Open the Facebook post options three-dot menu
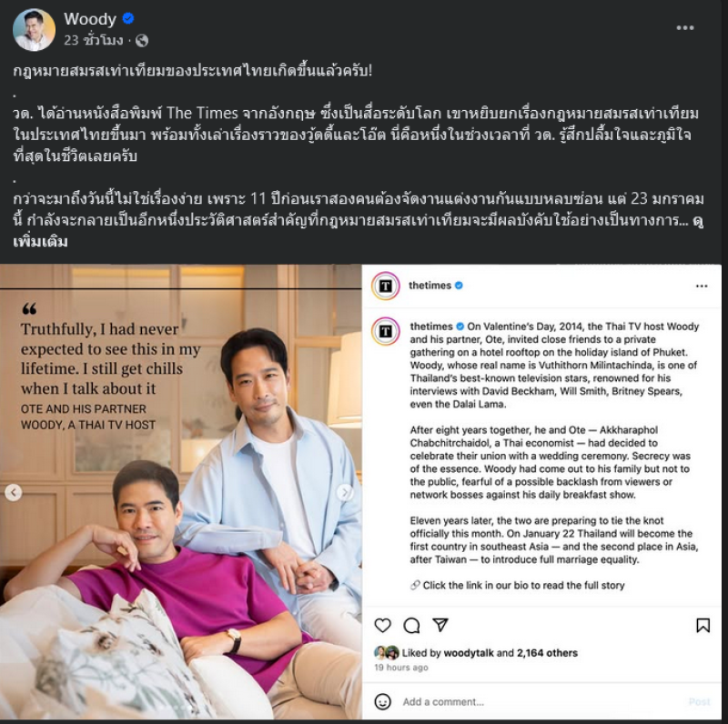This screenshot has width=728, height=724. coord(685,28)
